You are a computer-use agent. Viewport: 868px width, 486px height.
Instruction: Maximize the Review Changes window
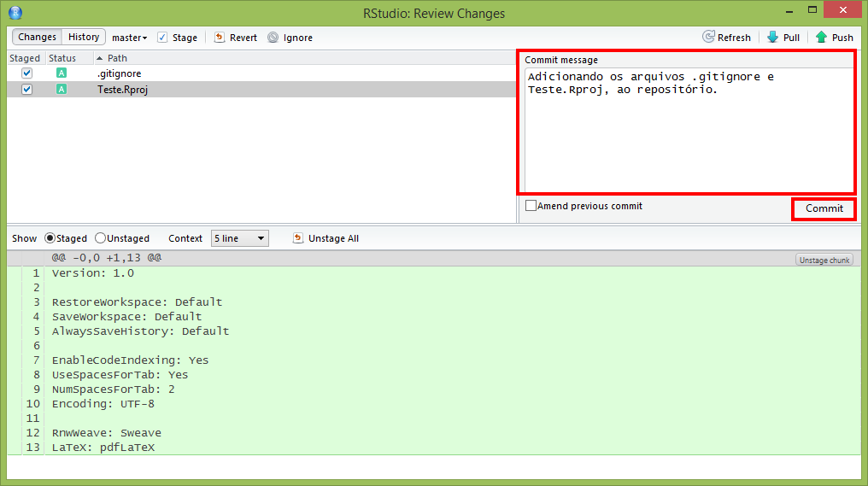812,9
